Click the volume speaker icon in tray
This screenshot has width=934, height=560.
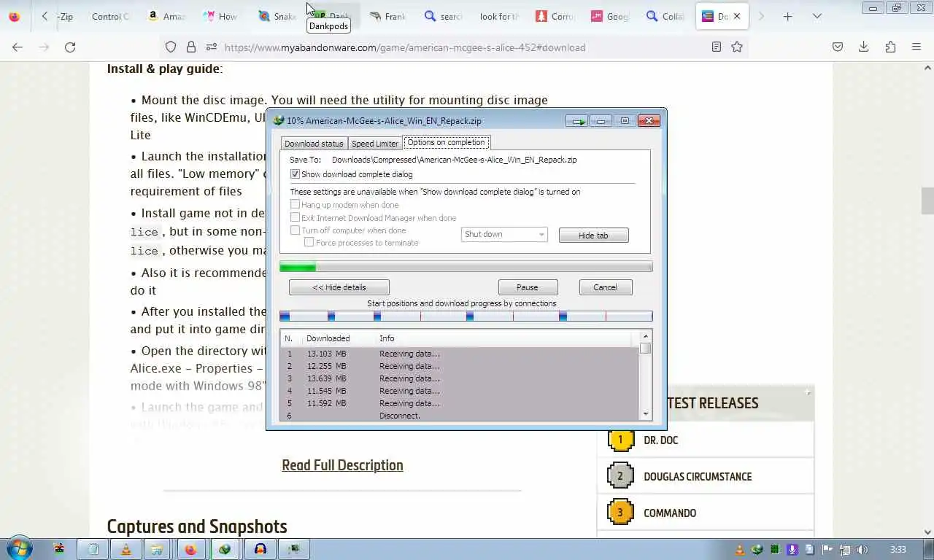862,549
